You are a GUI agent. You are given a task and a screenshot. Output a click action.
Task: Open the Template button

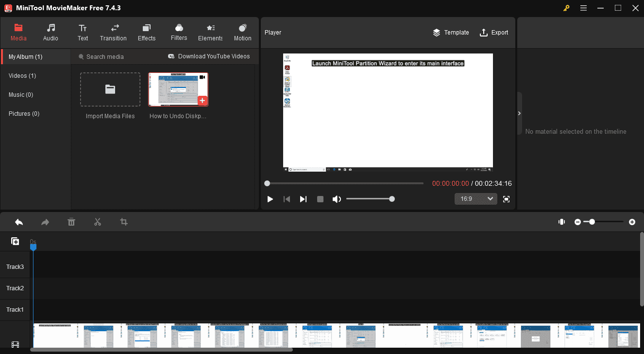pyautogui.click(x=451, y=33)
